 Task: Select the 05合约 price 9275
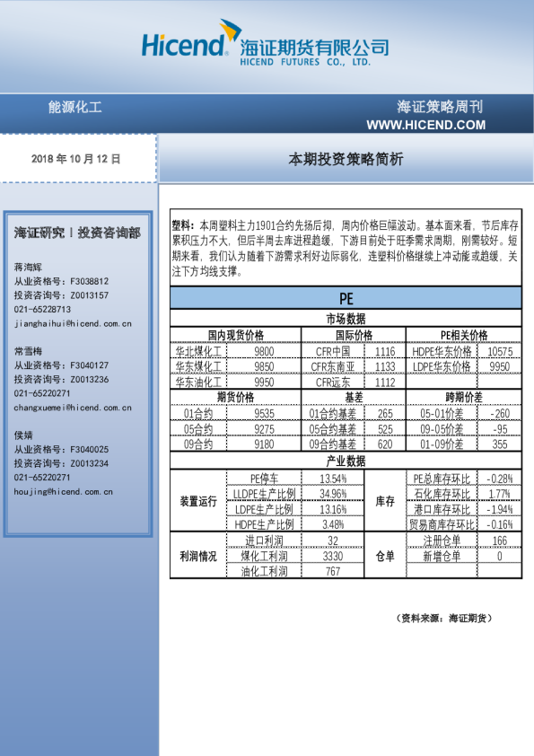[x=264, y=429]
